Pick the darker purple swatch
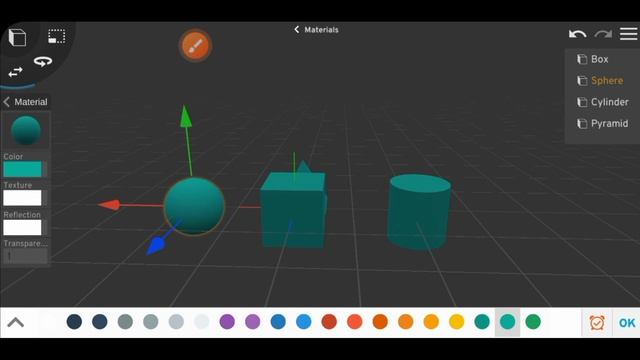 tap(227, 322)
